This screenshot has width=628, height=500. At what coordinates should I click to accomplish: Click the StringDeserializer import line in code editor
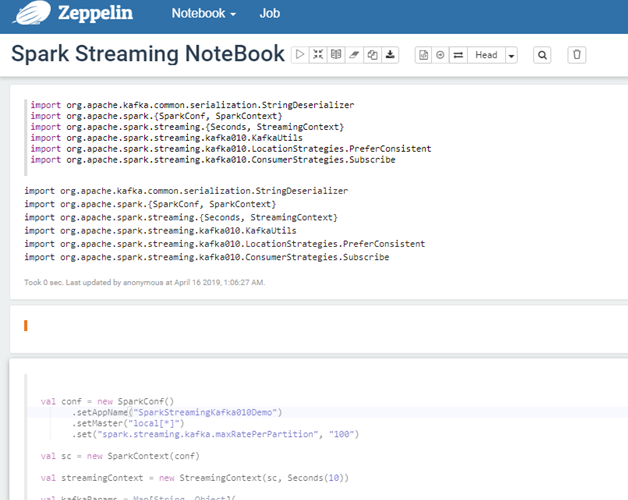(x=192, y=105)
